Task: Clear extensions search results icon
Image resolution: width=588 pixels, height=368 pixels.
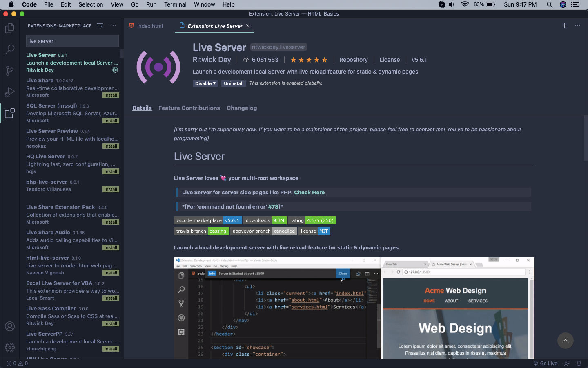Action: pyautogui.click(x=100, y=25)
